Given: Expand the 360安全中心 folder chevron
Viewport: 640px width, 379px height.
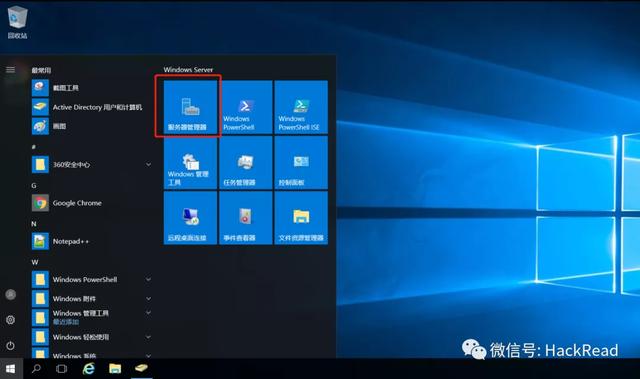Looking at the screenshot, I should coord(148,164).
